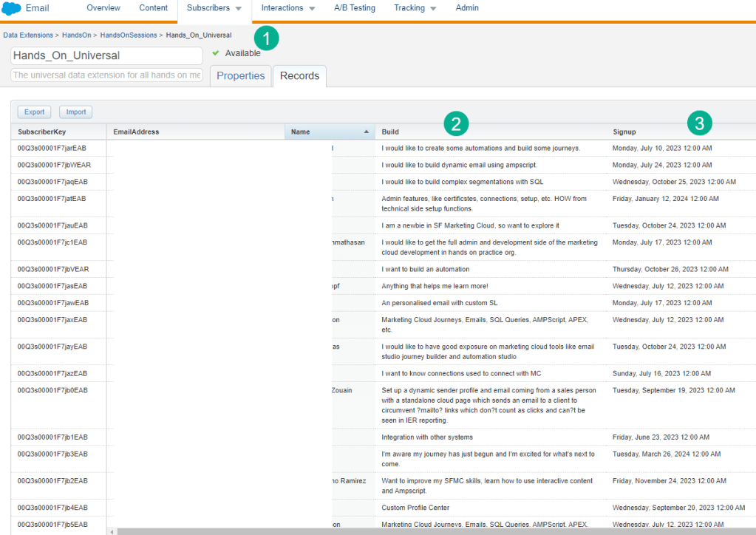Go to the Overview menu item
Image resolution: width=756 pixels, height=535 pixels.
pos(103,8)
